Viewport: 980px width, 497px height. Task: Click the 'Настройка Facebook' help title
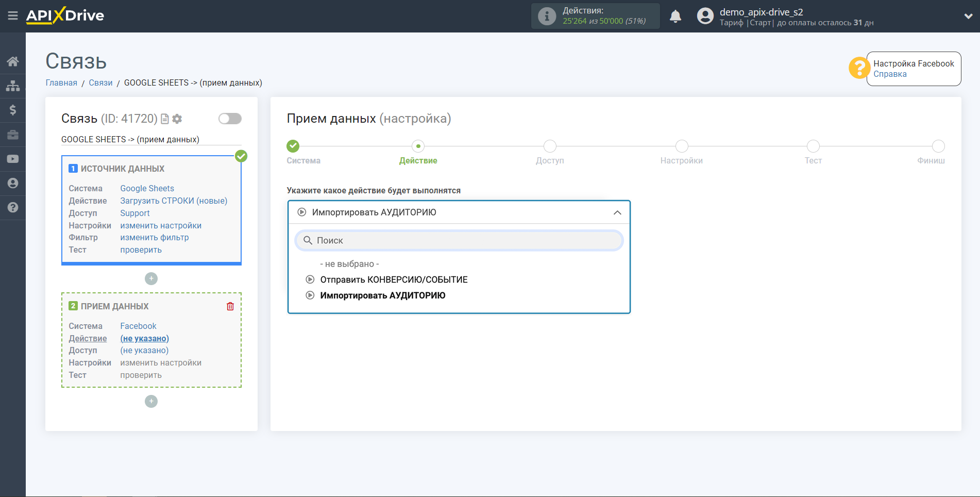[914, 63]
